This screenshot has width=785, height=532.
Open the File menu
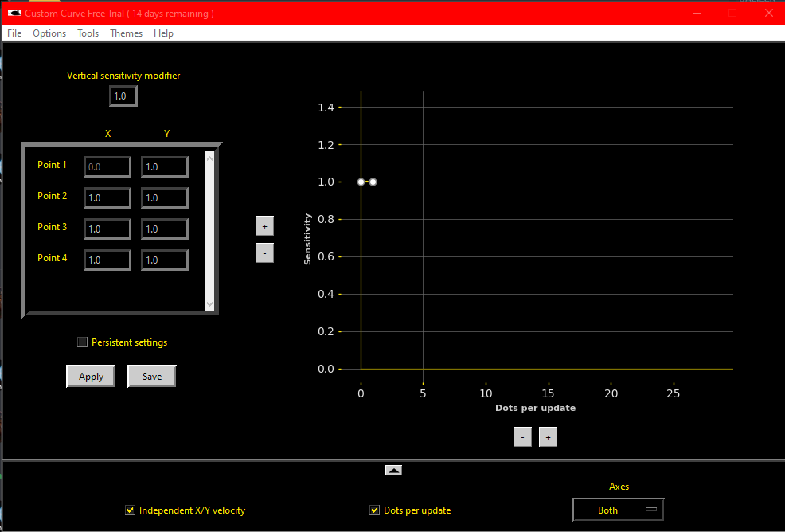tap(14, 33)
